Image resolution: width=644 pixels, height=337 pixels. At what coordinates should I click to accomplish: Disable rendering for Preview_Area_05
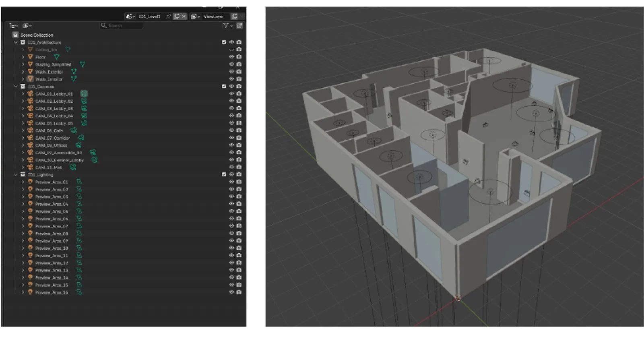tap(239, 211)
